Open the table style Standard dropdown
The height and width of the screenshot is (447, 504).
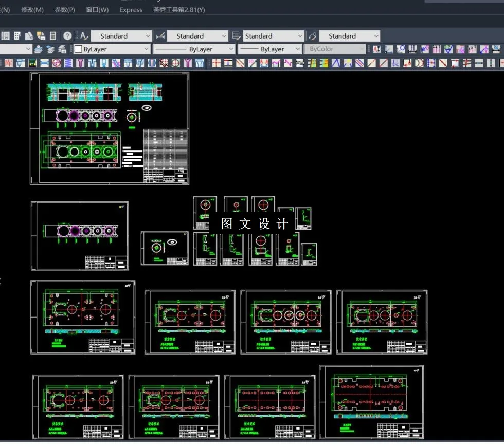pyautogui.click(x=274, y=36)
